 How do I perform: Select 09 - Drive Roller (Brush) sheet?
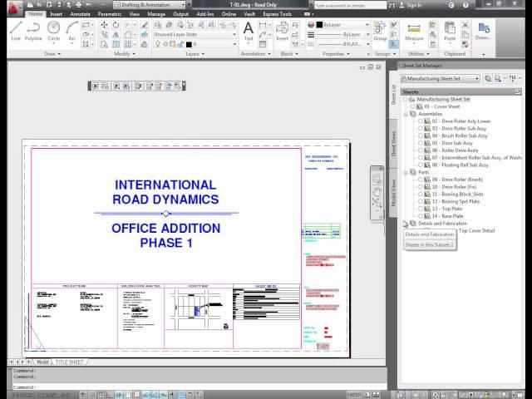click(457, 180)
